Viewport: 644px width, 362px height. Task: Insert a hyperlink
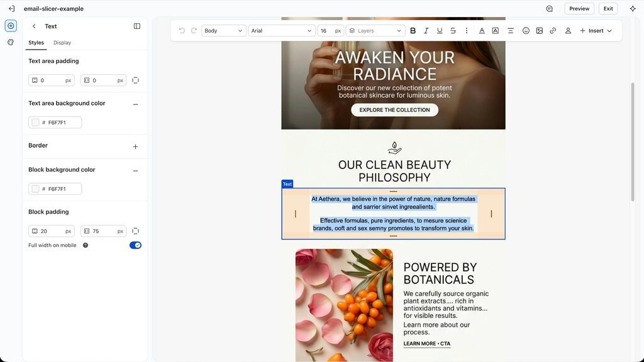(x=553, y=31)
